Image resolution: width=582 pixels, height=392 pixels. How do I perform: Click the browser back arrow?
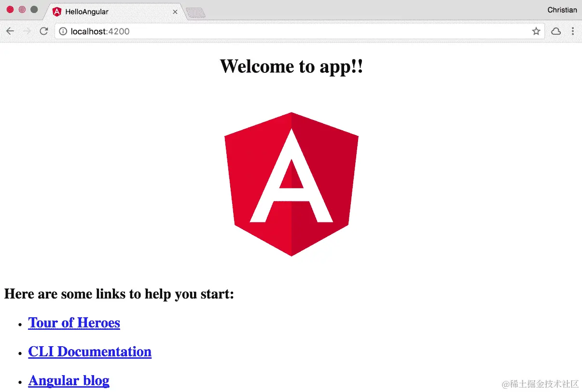10,31
